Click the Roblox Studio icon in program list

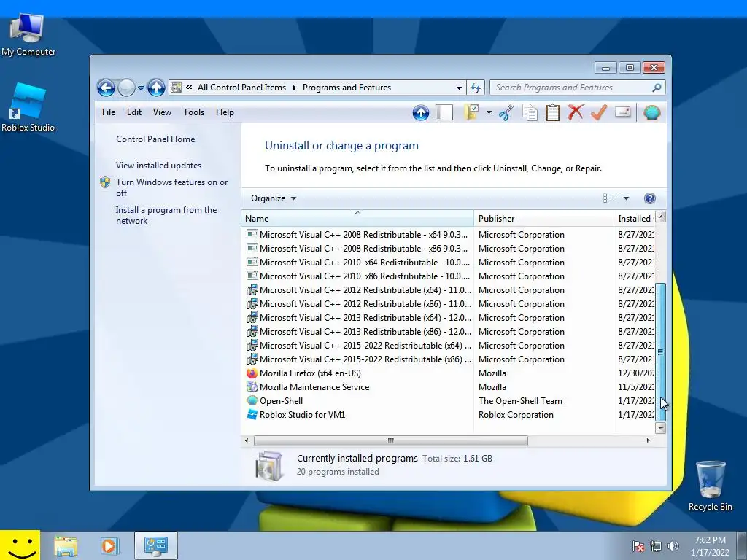[x=252, y=415]
